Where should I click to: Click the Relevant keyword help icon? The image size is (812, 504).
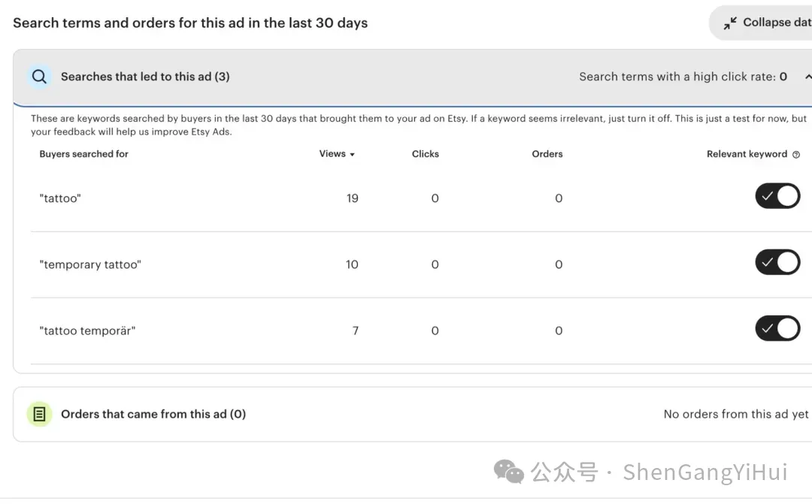(x=796, y=155)
